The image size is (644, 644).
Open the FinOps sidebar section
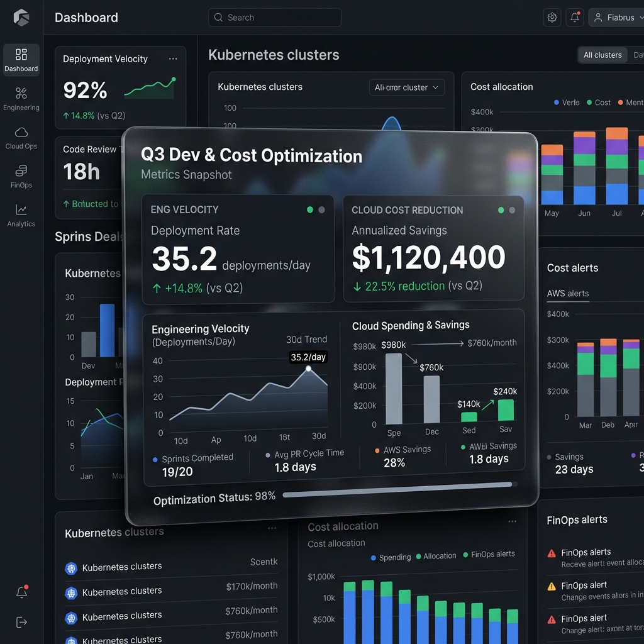(x=21, y=177)
